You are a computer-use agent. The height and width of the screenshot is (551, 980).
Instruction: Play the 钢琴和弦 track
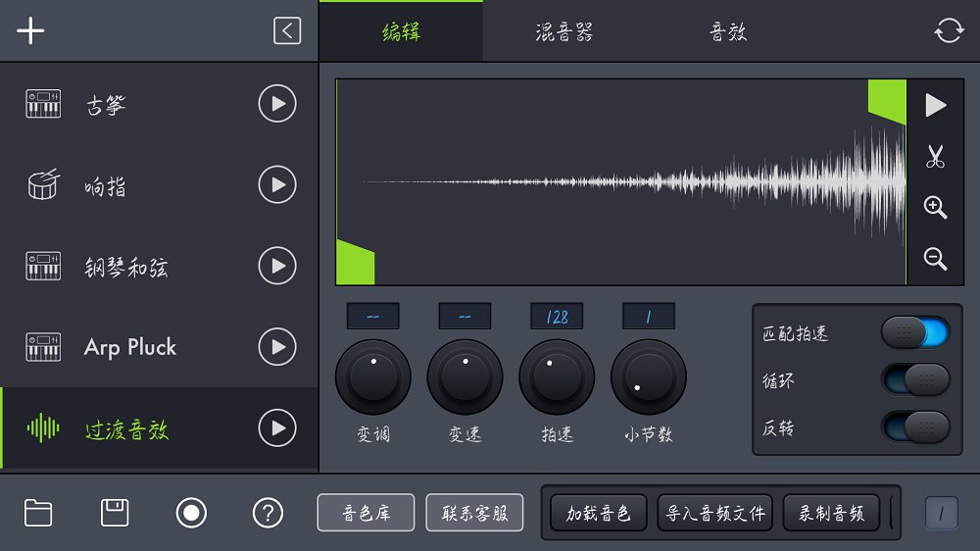(x=277, y=266)
